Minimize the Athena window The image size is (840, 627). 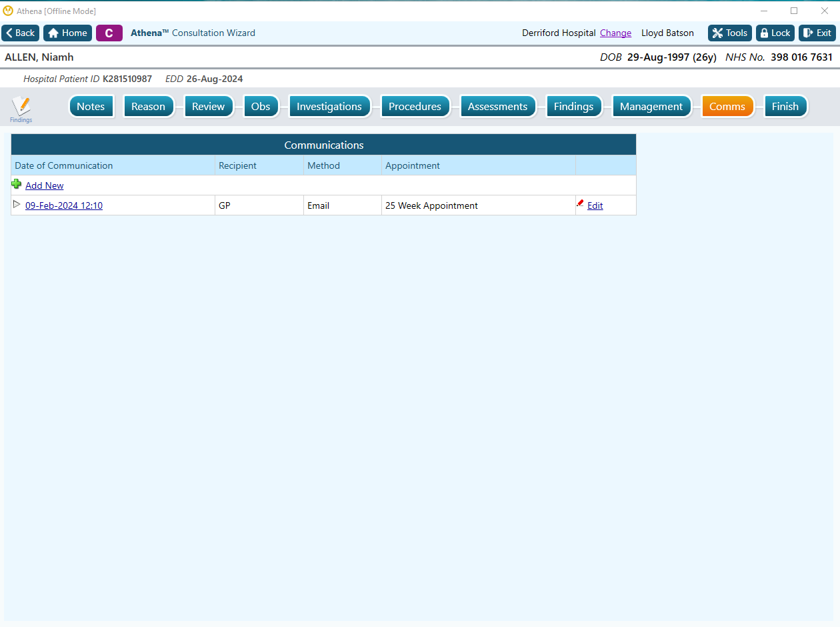[x=763, y=11]
